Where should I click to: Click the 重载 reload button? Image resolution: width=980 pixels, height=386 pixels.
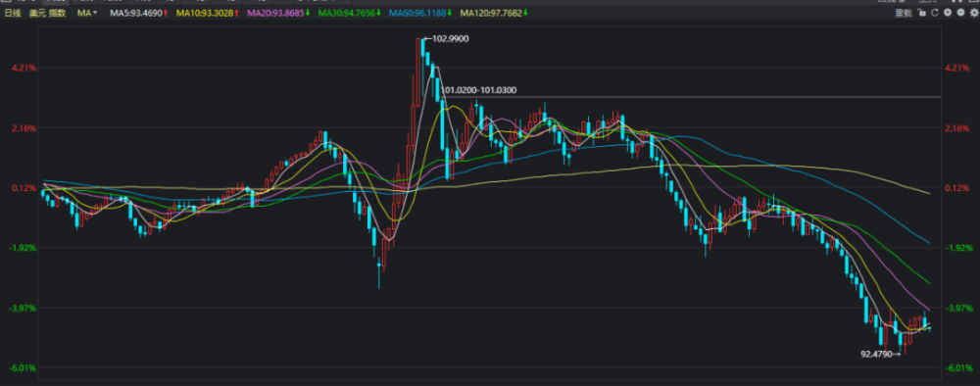904,13
